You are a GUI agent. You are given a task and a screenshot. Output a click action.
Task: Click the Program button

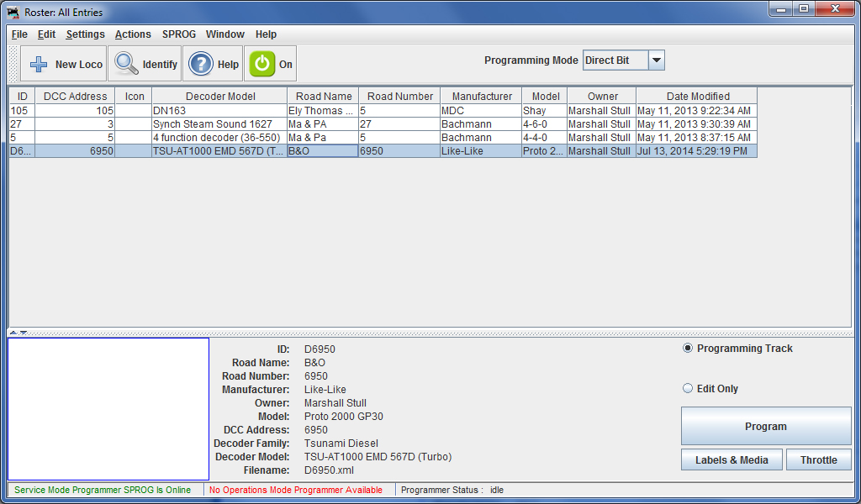tap(766, 426)
